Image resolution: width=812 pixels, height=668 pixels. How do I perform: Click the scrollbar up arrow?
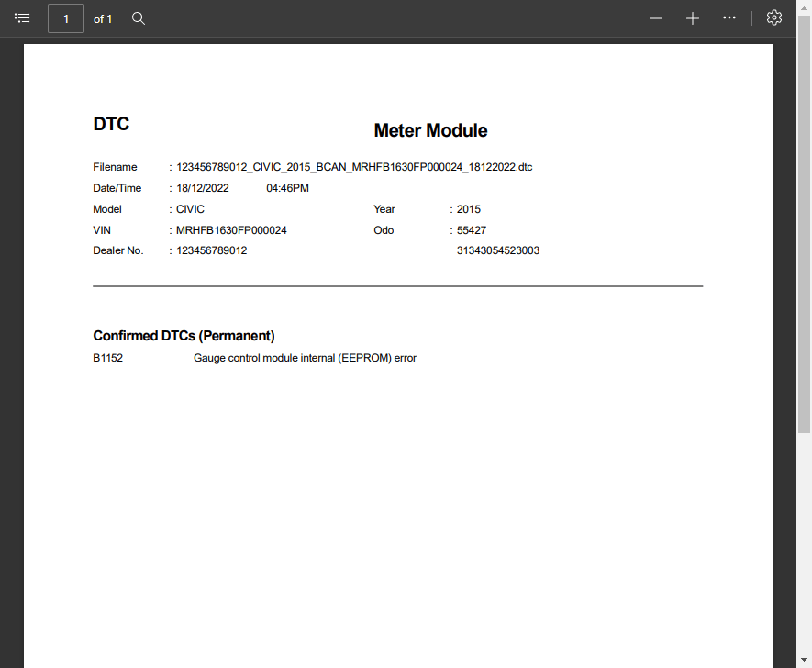point(805,8)
